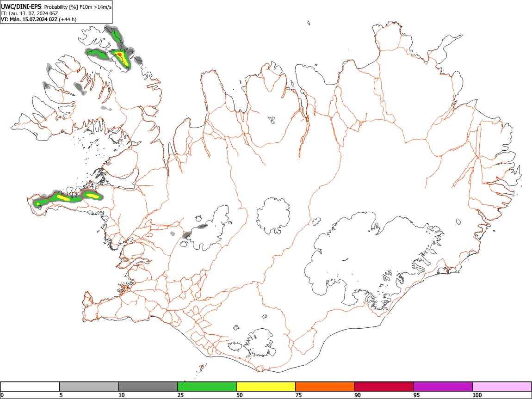This screenshot has height=399, width=532.
Task: Click the UWC/DINI-EPS title text
Action: (21, 6)
